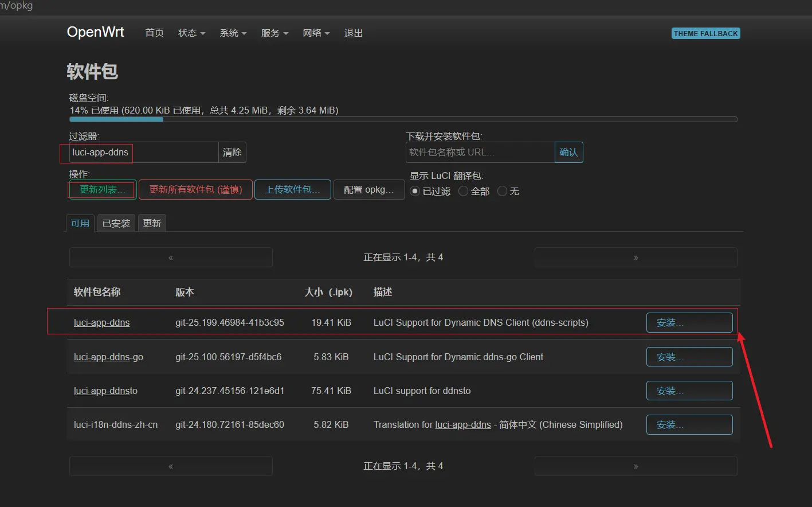Click the bottom previous page arrow «
Screen dimensions: 812x507
click(x=171, y=466)
